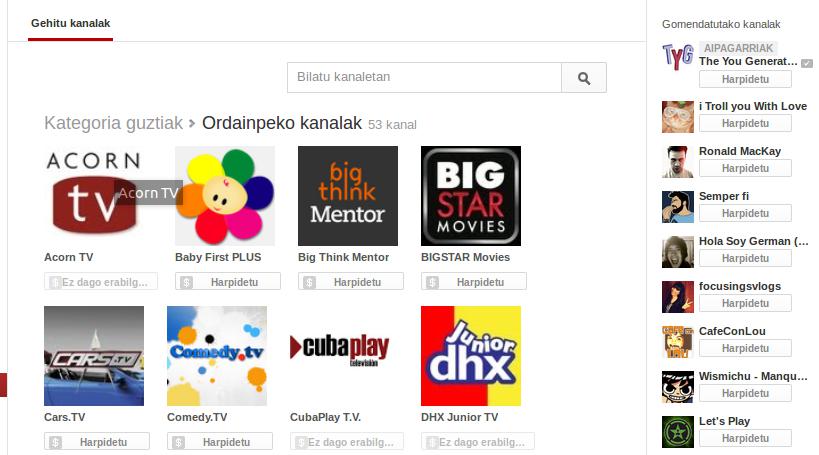Open the DHX Junior TV logo
The height and width of the screenshot is (455, 819).
tap(470, 355)
